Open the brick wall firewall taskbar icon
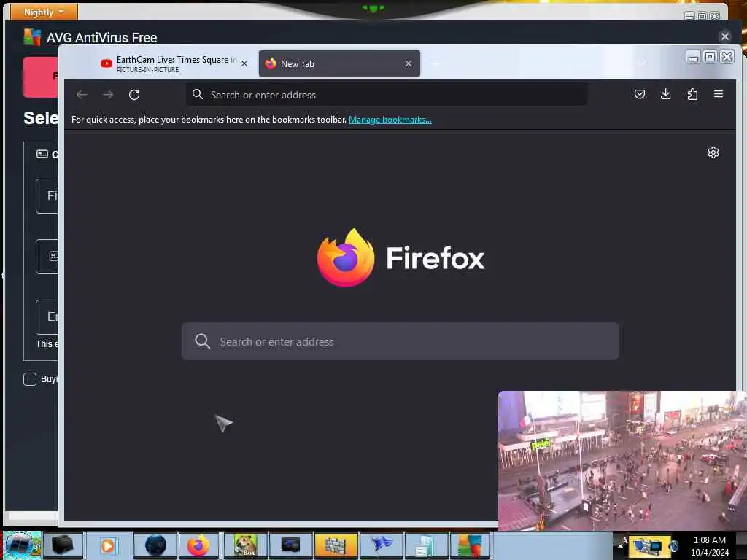 point(336,545)
